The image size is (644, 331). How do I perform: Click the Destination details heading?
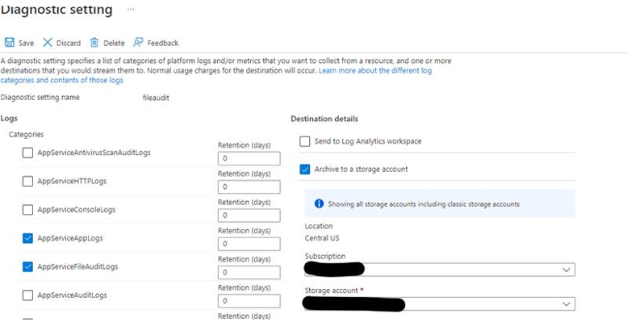(324, 119)
